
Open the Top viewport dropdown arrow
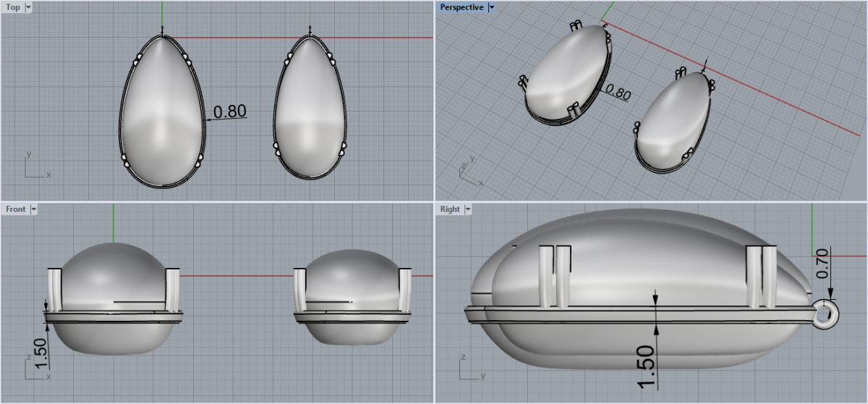pyautogui.click(x=28, y=7)
